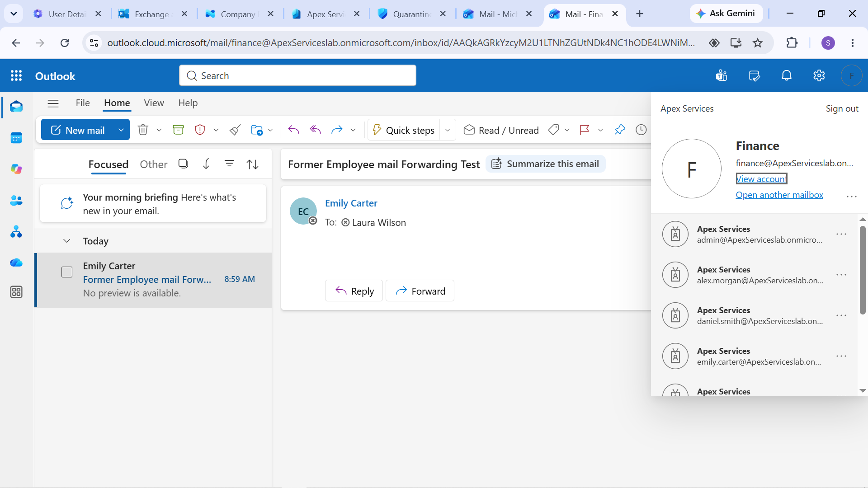Open the Categorize dropdown arrow

(567, 130)
